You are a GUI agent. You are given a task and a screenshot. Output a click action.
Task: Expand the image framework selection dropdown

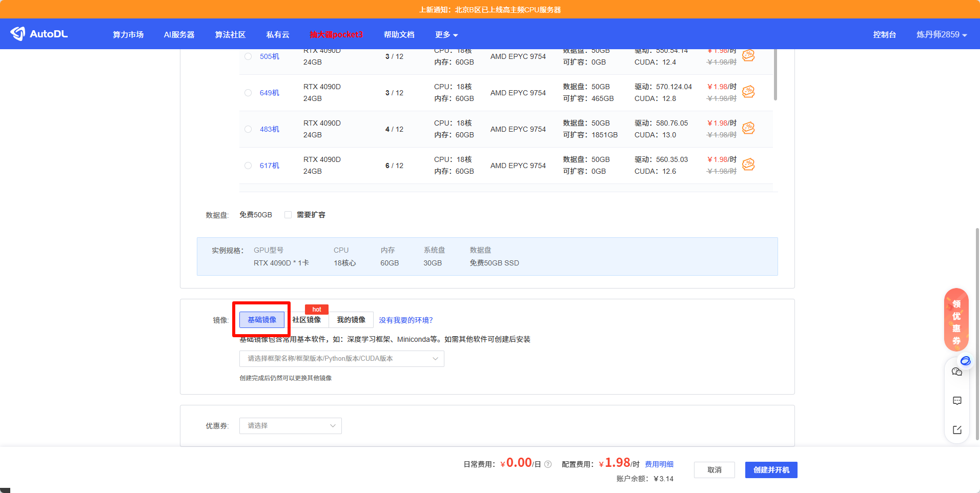(x=342, y=359)
